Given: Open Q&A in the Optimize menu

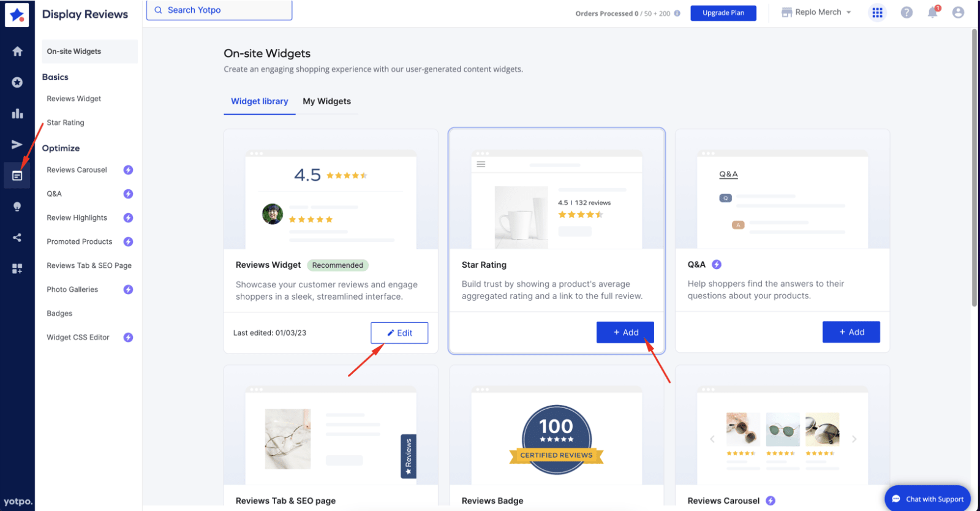Looking at the screenshot, I should click(x=54, y=194).
